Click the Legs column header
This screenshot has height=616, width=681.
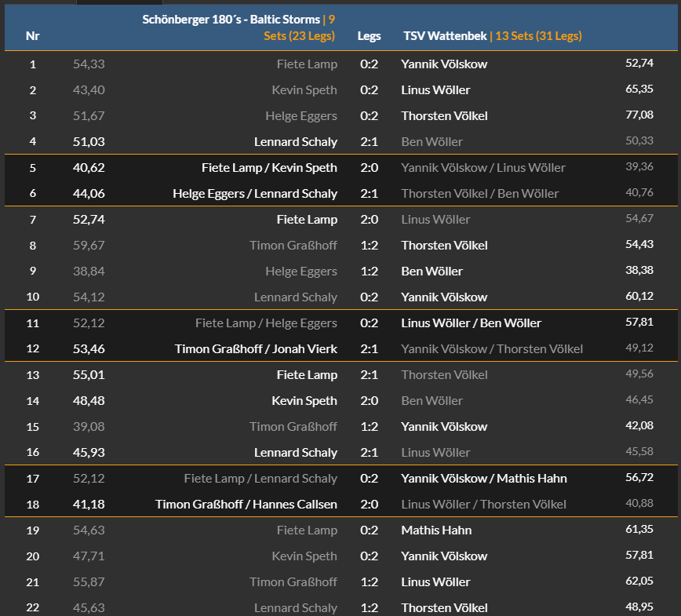pyautogui.click(x=370, y=36)
